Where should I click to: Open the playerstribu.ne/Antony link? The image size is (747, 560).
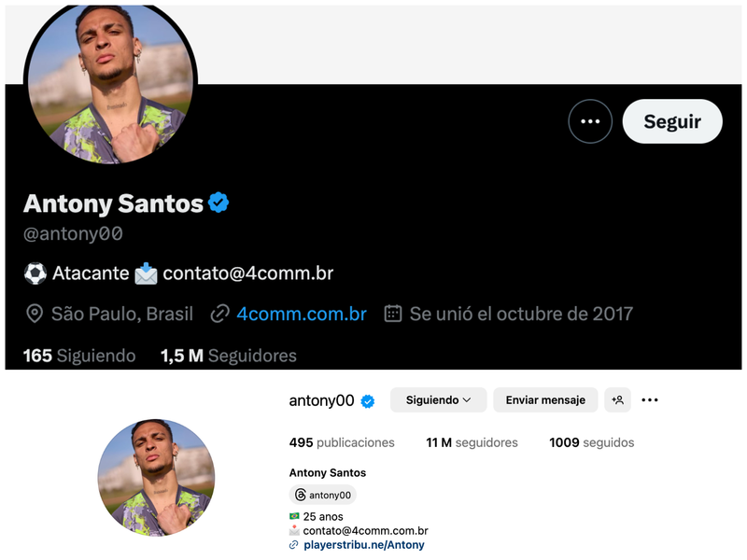(363, 545)
